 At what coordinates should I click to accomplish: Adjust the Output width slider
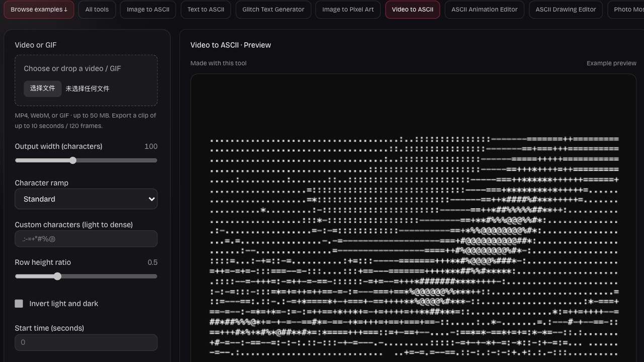86,160
